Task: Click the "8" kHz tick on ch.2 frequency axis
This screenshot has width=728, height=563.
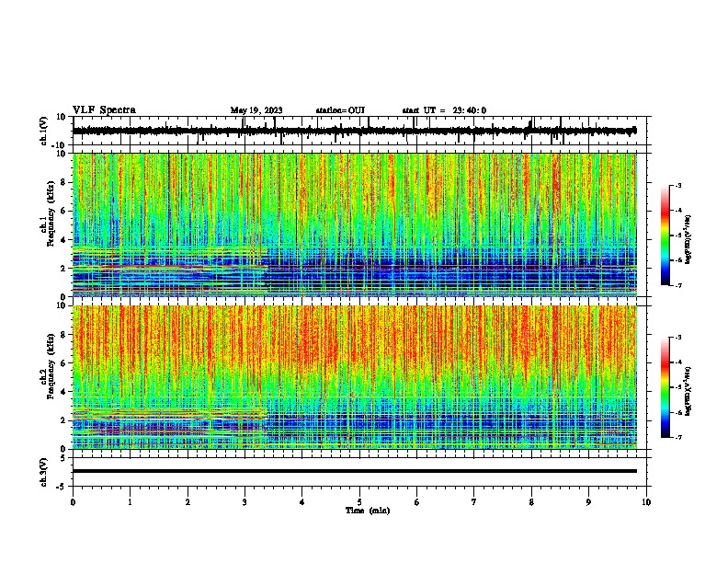Action: (x=64, y=335)
